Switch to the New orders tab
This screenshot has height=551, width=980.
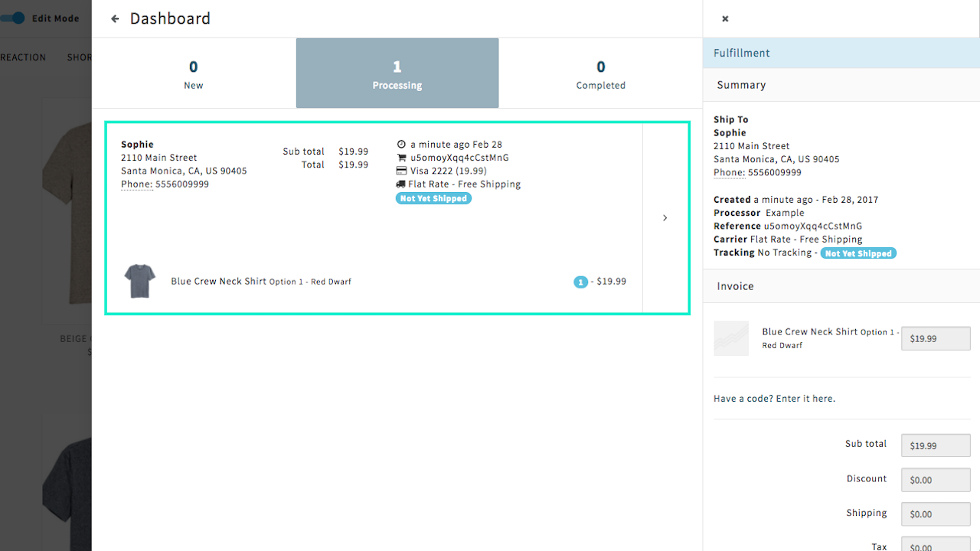194,73
